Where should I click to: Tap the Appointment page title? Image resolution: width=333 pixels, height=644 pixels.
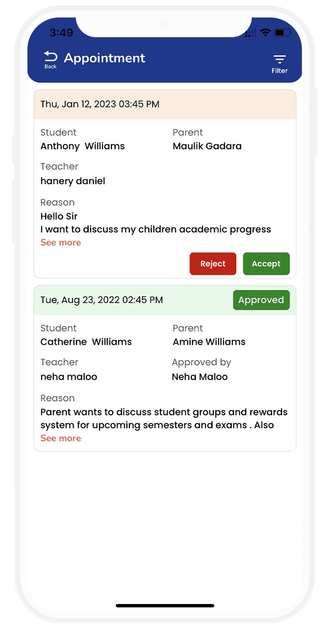(x=104, y=58)
